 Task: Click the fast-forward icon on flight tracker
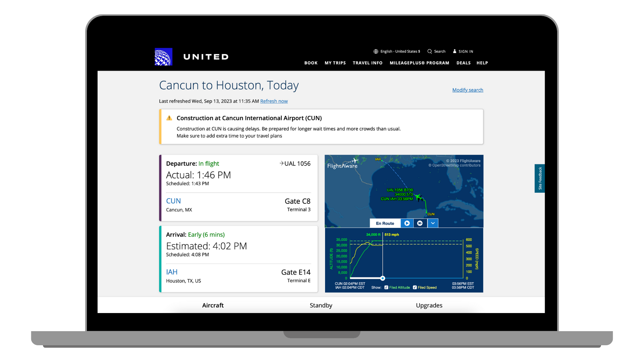click(419, 223)
